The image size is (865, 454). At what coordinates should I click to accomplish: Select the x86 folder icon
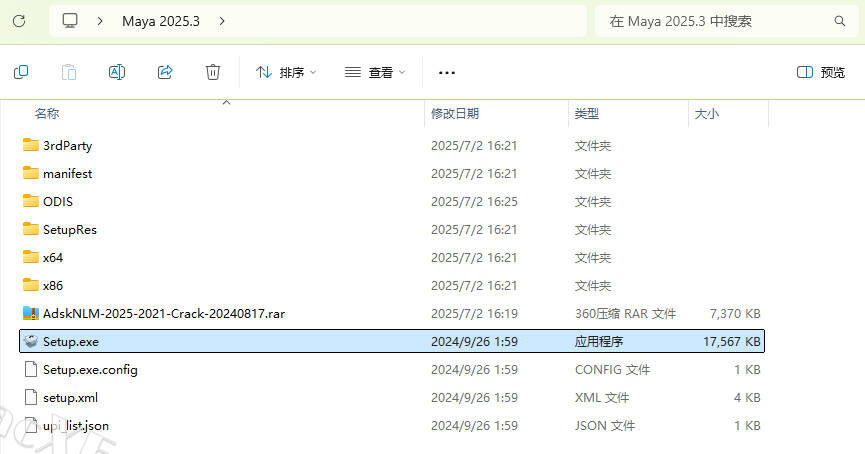[31, 285]
